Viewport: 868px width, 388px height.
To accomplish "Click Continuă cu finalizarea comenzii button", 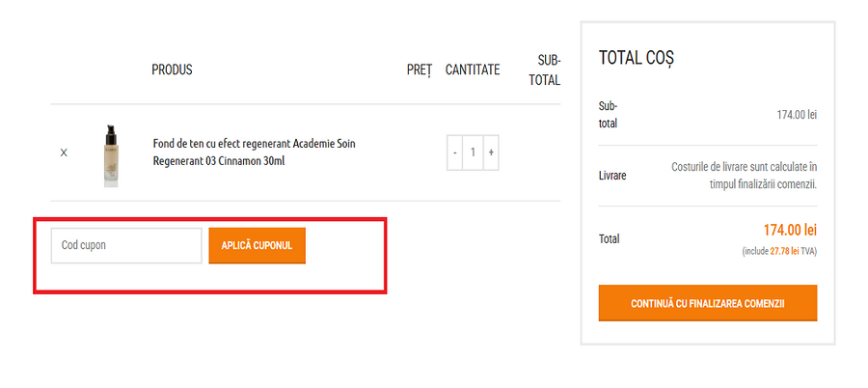I will pos(708,303).
